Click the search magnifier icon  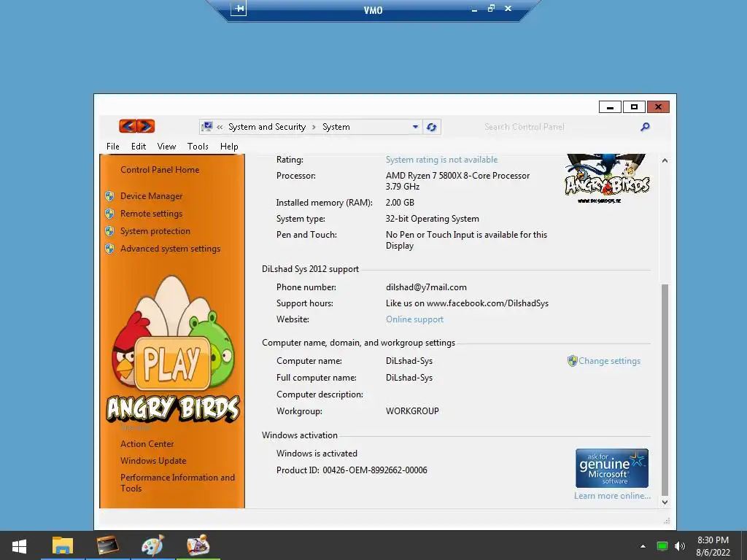pyautogui.click(x=645, y=127)
